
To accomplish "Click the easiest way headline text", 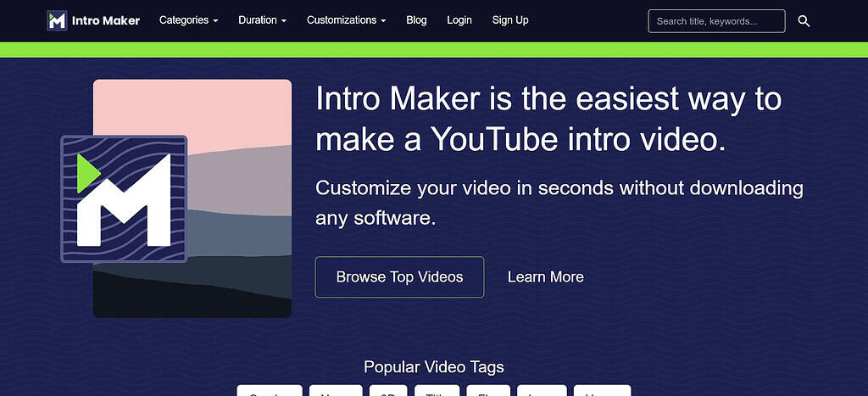I will click(x=548, y=119).
